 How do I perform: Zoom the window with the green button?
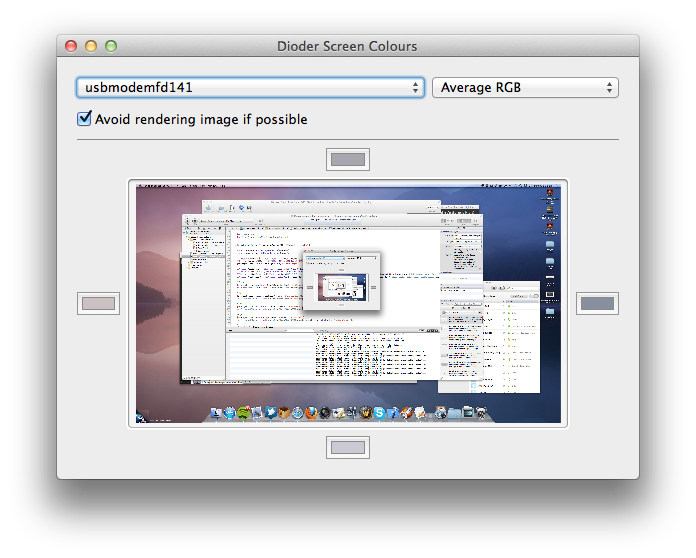click(x=111, y=46)
